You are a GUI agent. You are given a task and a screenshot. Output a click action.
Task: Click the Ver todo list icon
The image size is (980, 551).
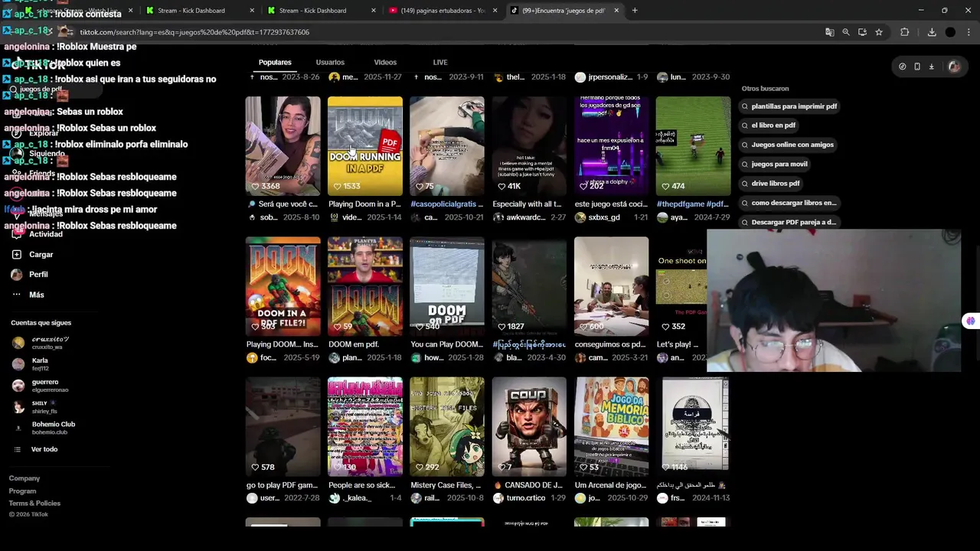coord(18,449)
